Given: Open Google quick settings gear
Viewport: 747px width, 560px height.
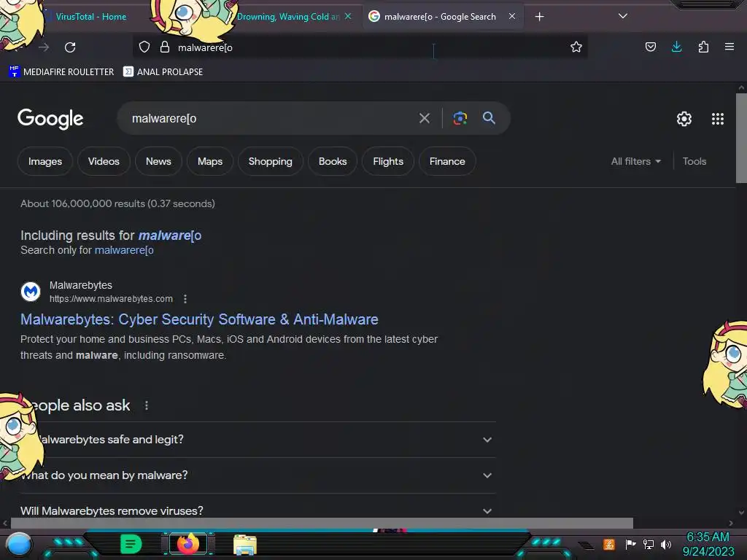Looking at the screenshot, I should click(684, 119).
